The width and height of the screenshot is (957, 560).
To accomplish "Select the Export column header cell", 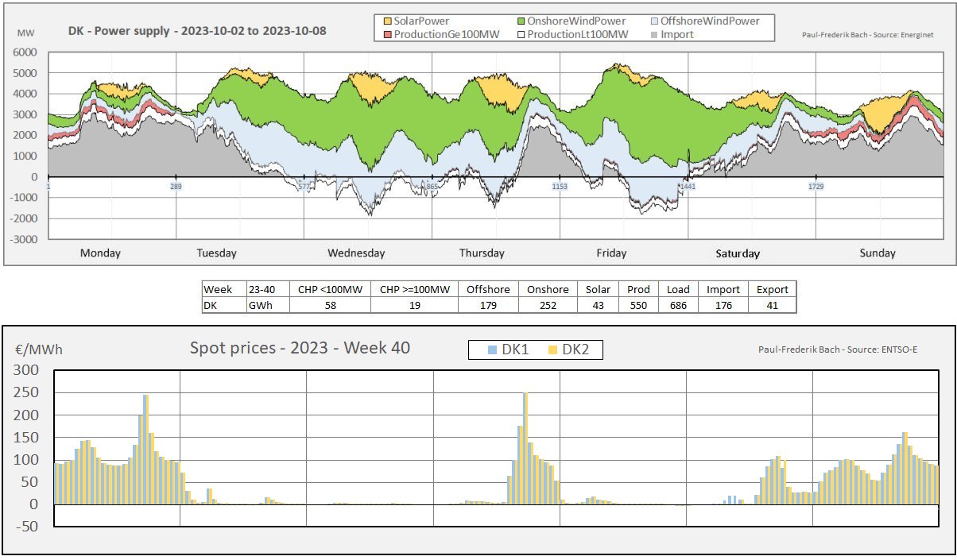I will 772,290.
